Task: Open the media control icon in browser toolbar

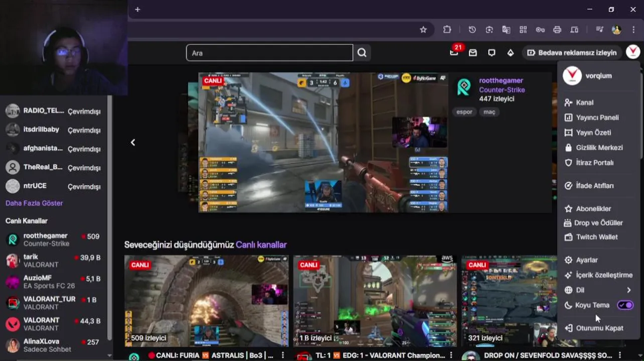Action: coord(599,30)
